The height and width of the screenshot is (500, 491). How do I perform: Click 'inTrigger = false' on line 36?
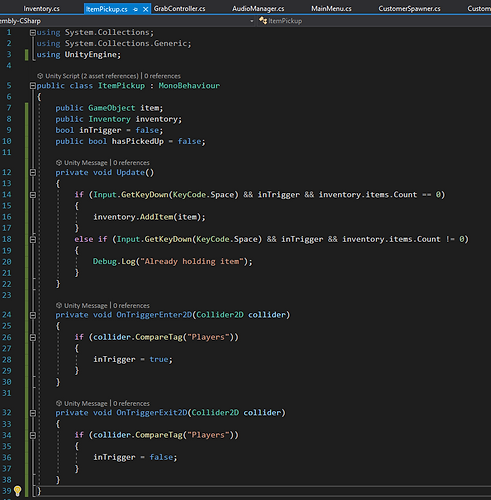coord(135,457)
